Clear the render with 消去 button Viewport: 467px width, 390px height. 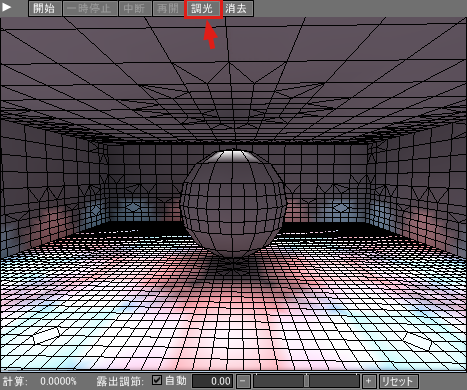point(237,8)
